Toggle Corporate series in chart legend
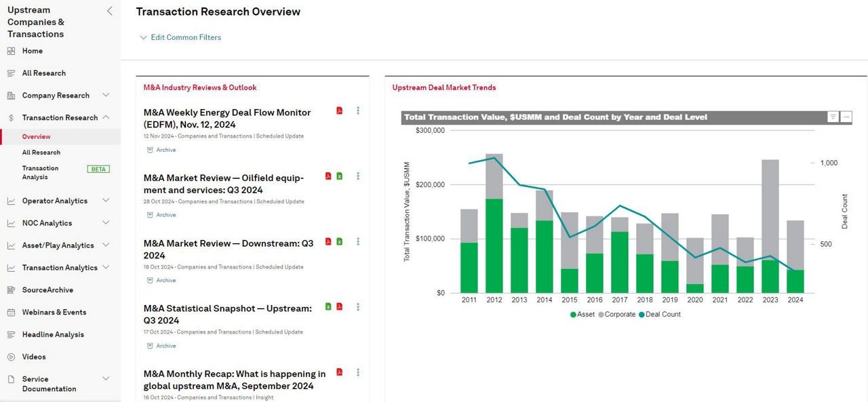Image resolution: width=868 pixels, height=402 pixels. (x=616, y=315)
